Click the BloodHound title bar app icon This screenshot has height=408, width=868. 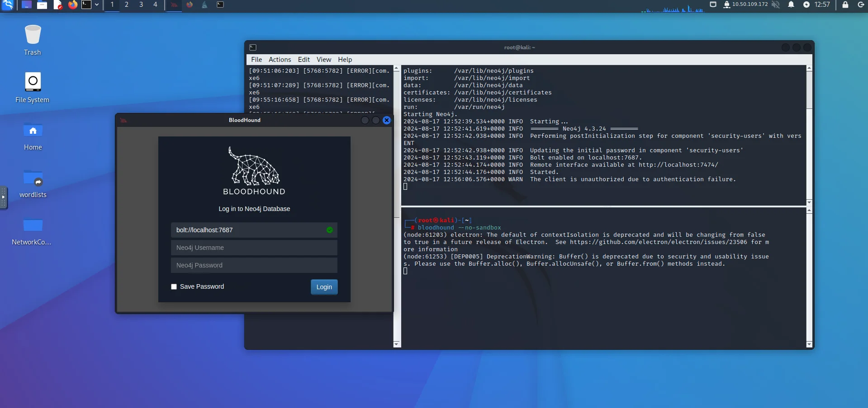[123, 120]
